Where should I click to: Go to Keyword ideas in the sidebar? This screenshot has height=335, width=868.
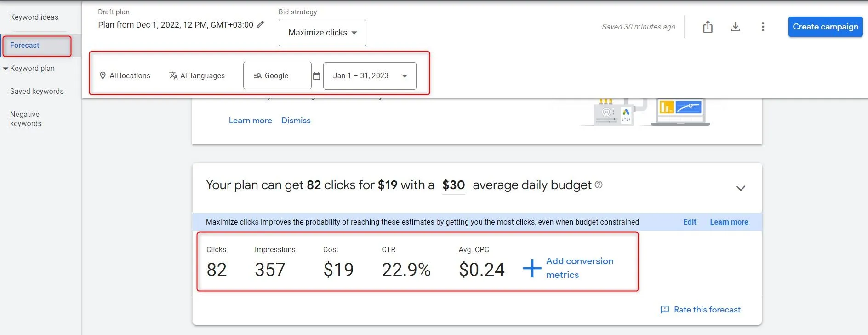tap(34, 17)
